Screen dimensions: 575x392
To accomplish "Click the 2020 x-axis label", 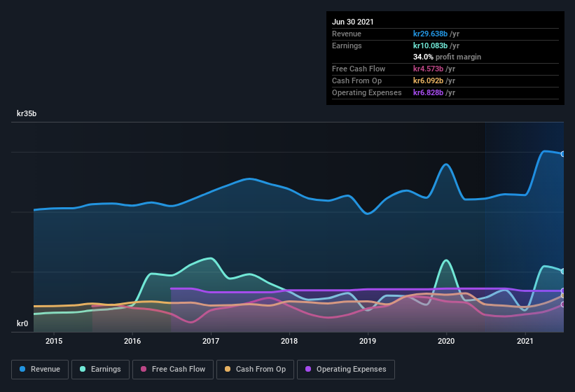I will [446, 341].
